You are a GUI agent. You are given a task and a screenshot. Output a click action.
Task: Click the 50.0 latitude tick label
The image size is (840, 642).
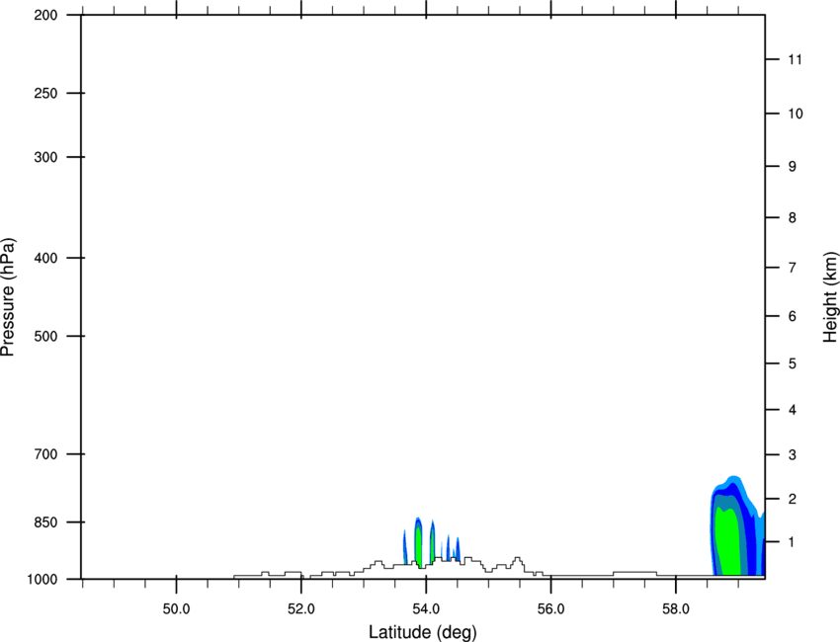point(176,609)
